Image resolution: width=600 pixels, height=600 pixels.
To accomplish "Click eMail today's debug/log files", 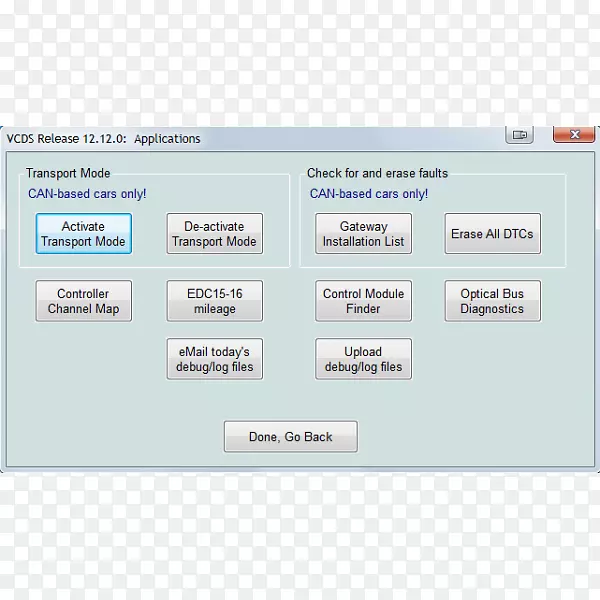I will pos(214,359).
